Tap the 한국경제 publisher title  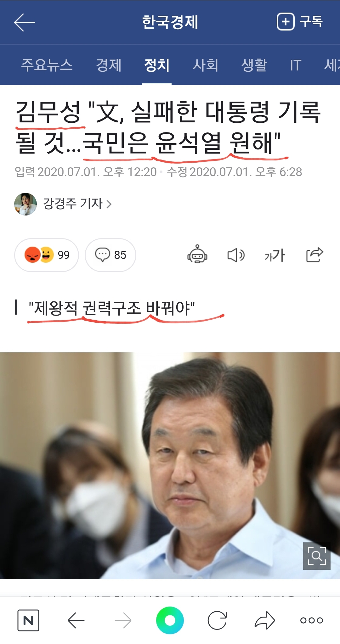click(170, 22)
